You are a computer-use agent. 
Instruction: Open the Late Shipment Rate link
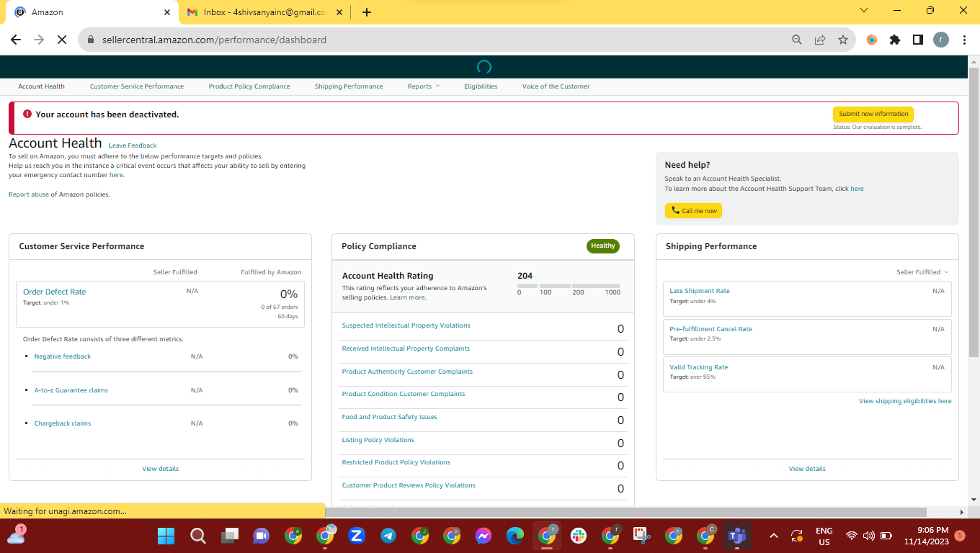pyautogui.click(x=700, y=291)
